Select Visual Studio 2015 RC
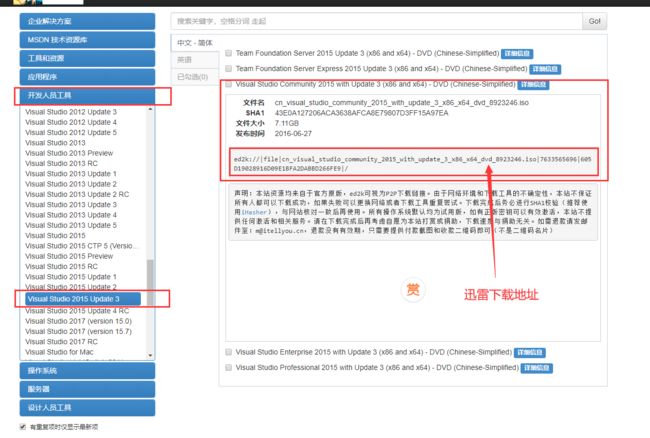The image size is (650, 438). (61, 266)
